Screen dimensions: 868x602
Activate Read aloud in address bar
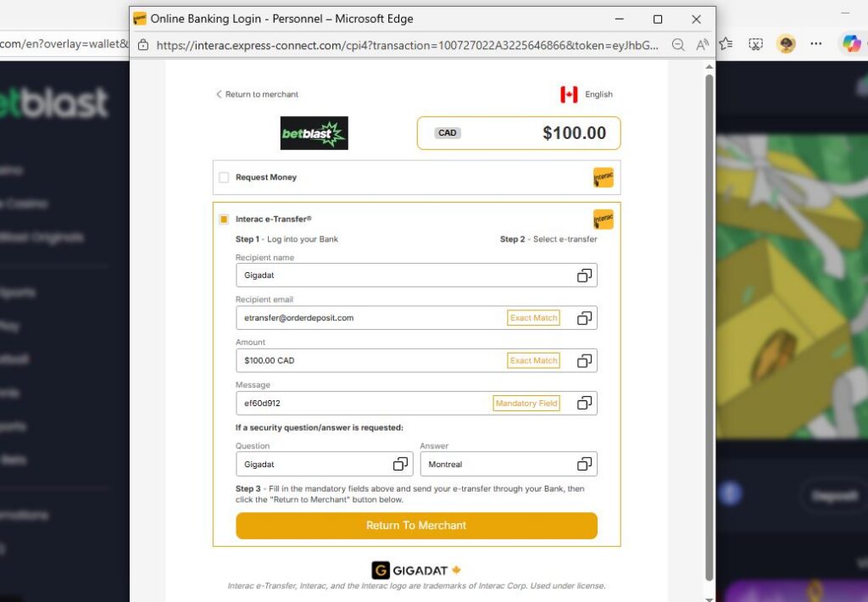[702, 45]
